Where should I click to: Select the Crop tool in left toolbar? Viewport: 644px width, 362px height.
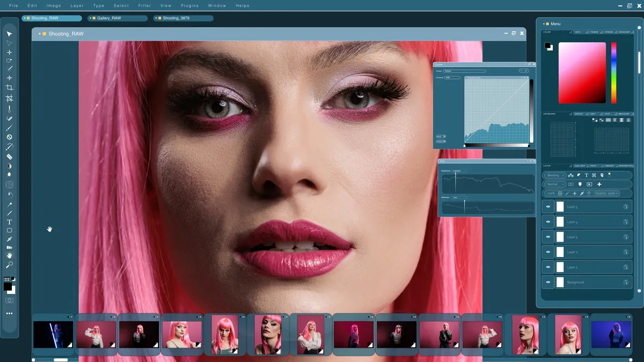pyautogui.click(x=9, y=88)
